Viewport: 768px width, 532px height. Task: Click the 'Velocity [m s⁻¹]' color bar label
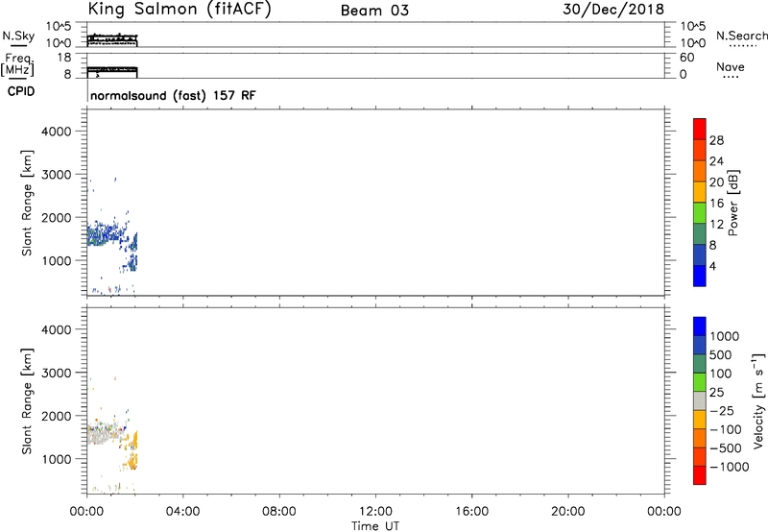click(x=757, y=400)
